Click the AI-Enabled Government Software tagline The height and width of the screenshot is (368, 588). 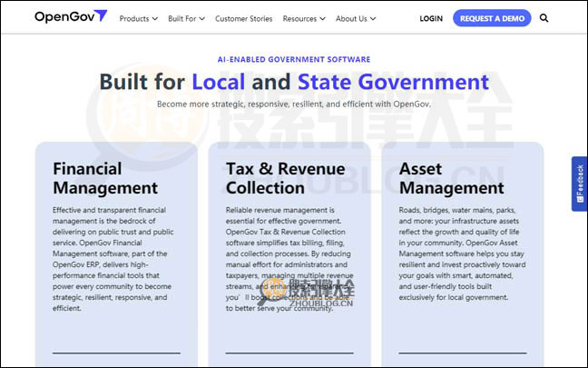(294, 59)
